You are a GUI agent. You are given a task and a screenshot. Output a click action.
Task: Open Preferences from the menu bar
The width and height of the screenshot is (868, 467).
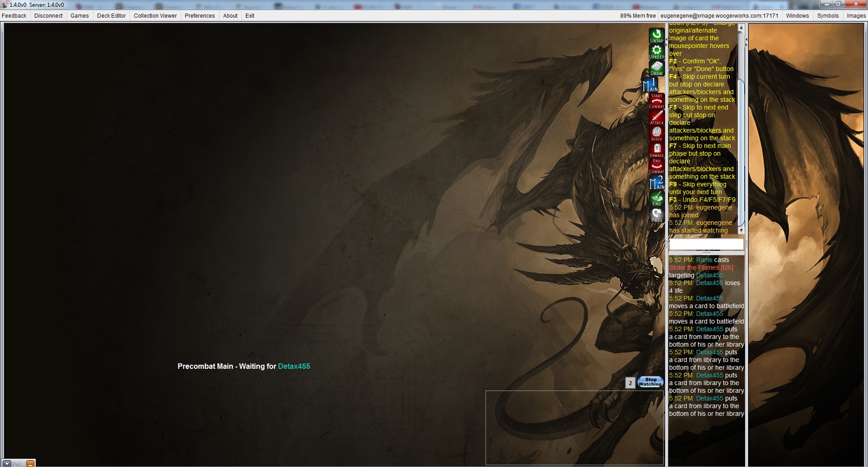pyautogui.click(x=200, y=16)
